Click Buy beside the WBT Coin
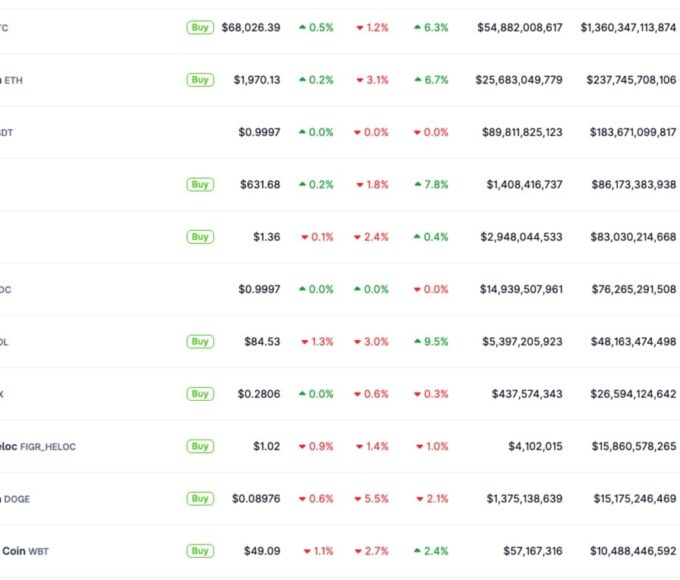 coord(200,551)
